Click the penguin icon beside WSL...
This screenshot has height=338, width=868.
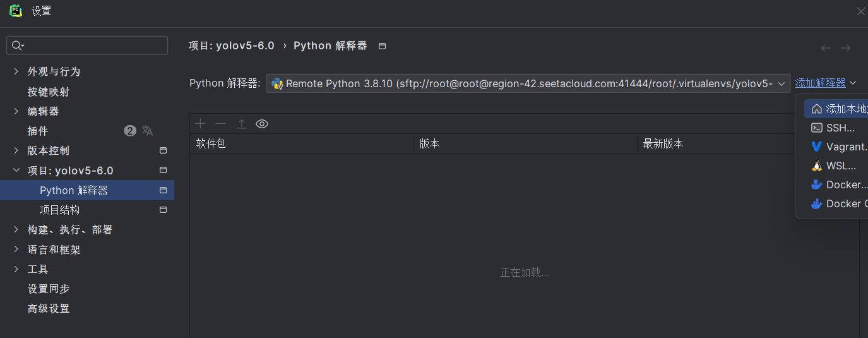click(817, 166)
